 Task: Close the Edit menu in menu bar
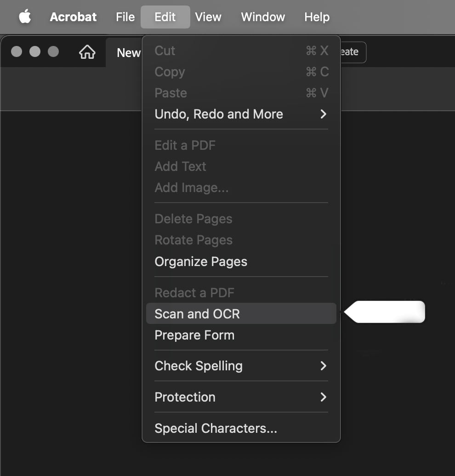tap(165, 17)
